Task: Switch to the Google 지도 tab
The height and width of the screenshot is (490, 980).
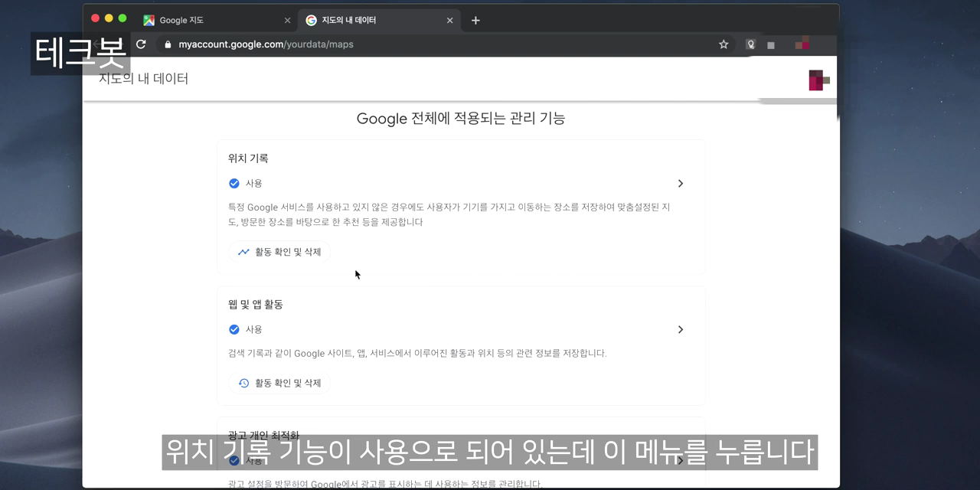Action: [x=217, y=21]
